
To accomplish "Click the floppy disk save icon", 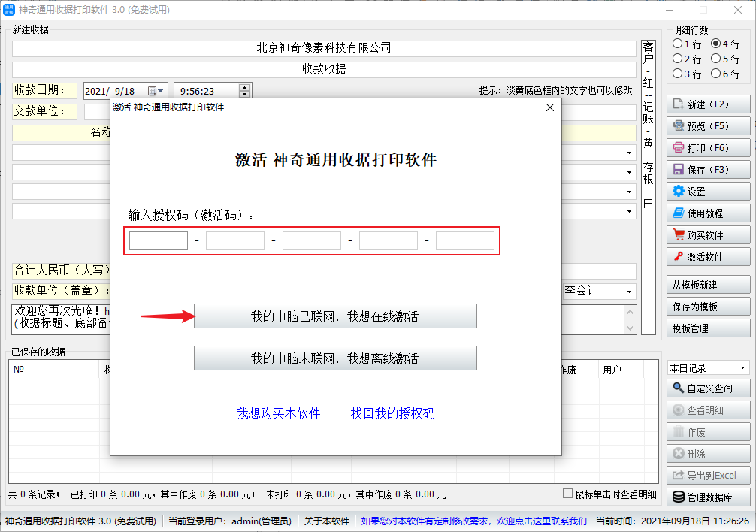I will pos(679,169).
